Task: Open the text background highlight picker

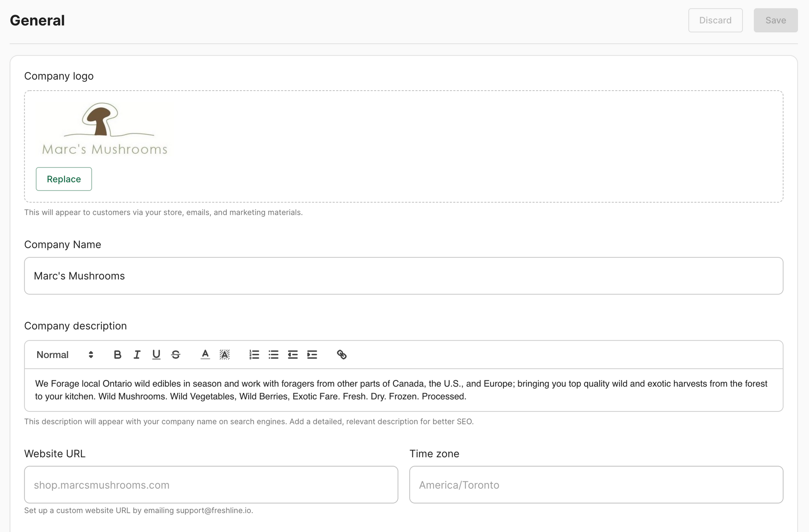Action: (x=224, y=355)
